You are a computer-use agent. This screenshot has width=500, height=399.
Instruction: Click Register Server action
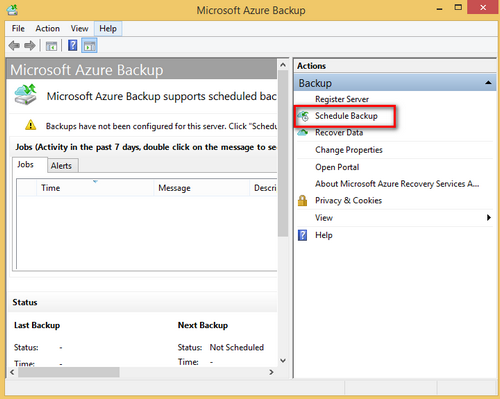(x=342, y=99)
